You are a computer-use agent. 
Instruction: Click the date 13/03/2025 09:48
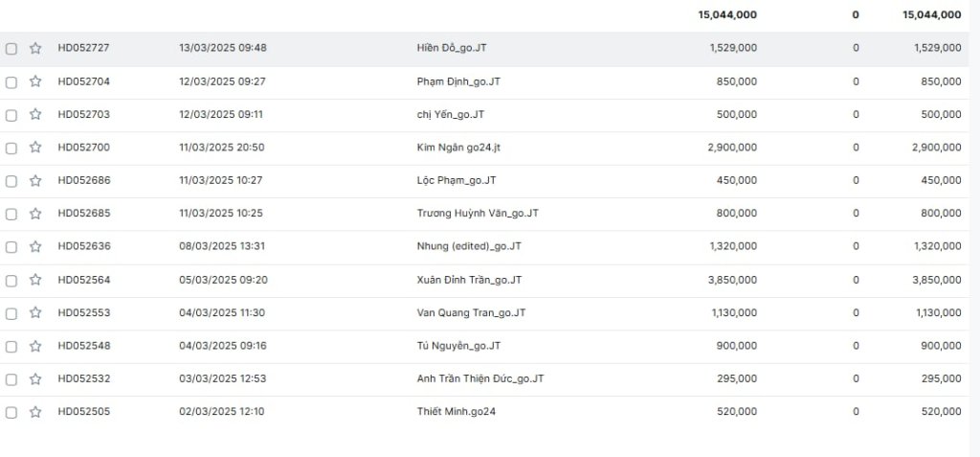tap(222, 48)
